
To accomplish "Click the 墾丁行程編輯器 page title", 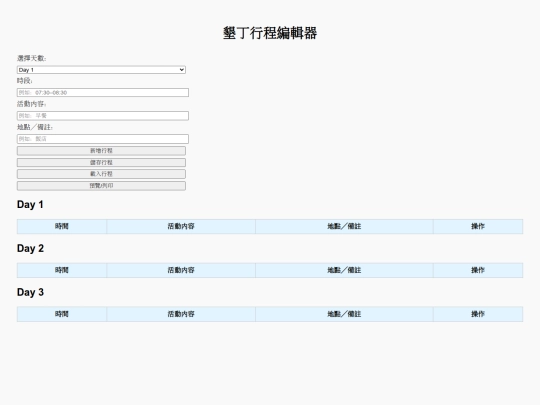I will click(x=270, y=33).
